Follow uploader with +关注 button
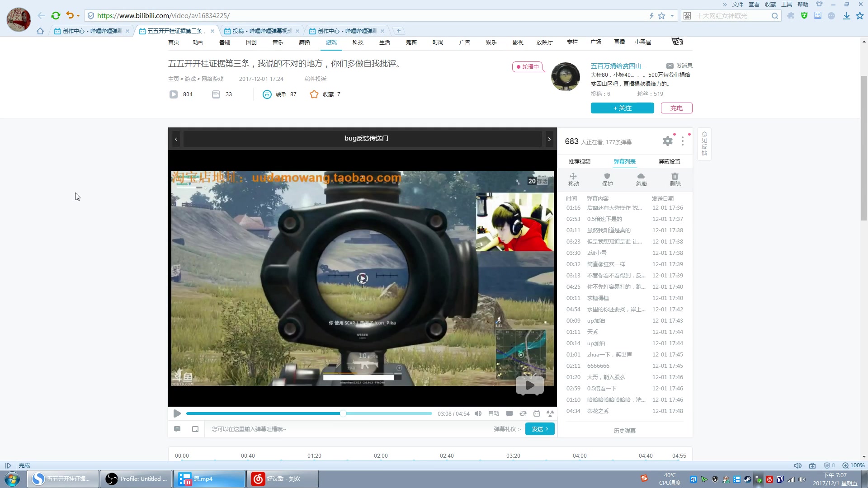Image resolution: width=868 pixels, height=488 pixels. 622,108
